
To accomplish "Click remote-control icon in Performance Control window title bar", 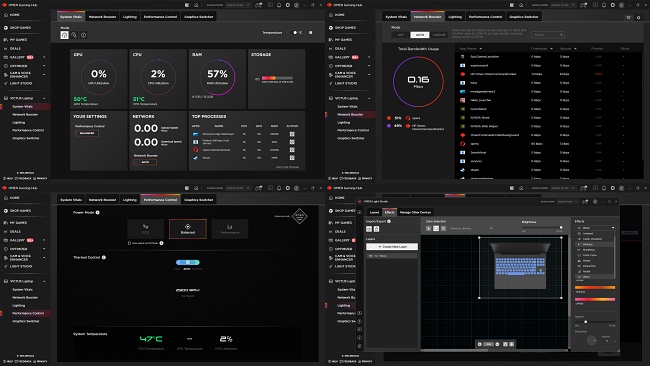I will click(259, 188).
